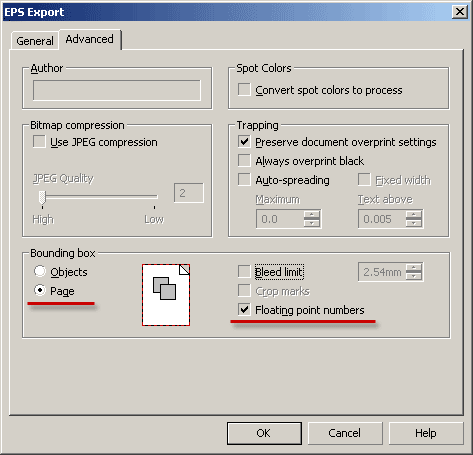Tick the Auto-spreading checkbox
This screenshot has height=455, width=473.
(x=244, y=180)
